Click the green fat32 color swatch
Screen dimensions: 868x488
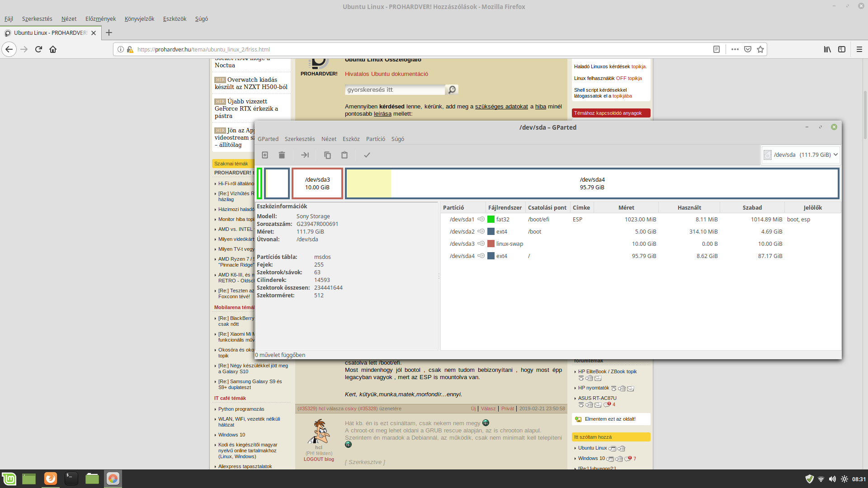coord(491,219)
